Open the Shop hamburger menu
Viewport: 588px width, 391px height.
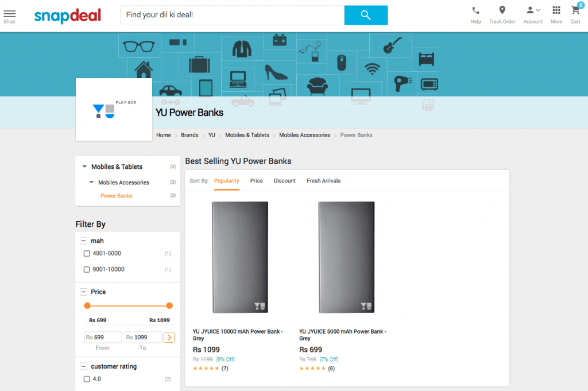(x=9, y=17)
